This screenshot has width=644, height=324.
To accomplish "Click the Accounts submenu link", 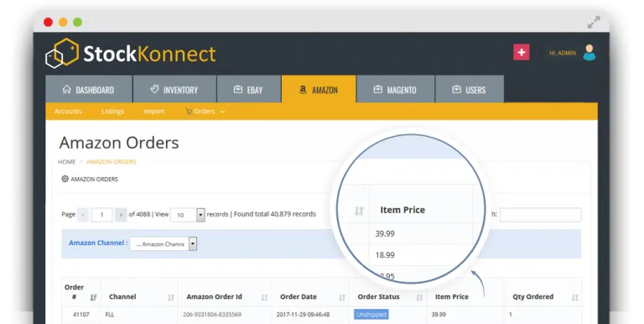I will coord(68,112).
